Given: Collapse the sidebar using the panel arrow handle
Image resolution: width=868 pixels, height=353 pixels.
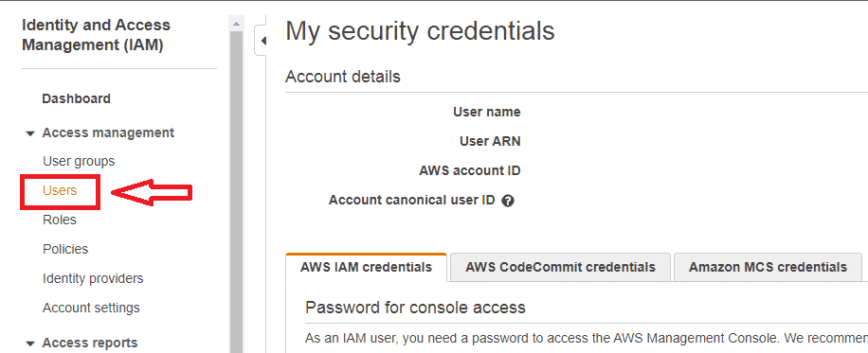Looking at the screenshot, I should pyautogui.click(x=262, y=41).
